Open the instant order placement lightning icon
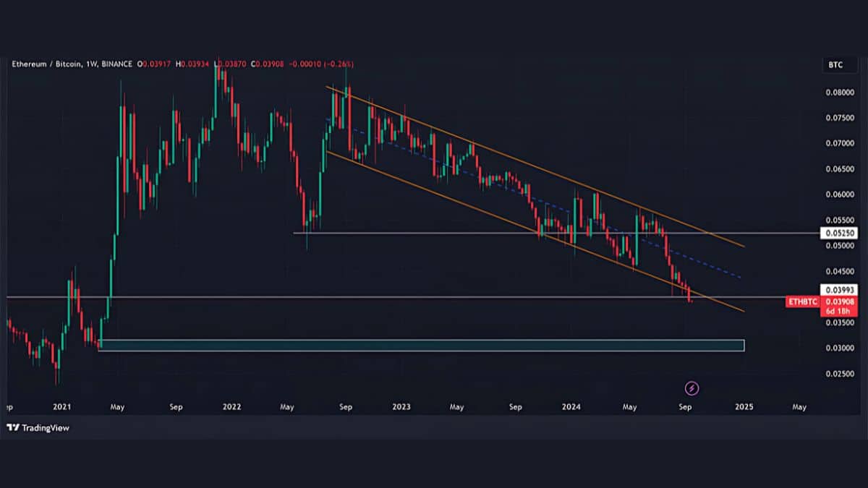 [x=692, y=389]
